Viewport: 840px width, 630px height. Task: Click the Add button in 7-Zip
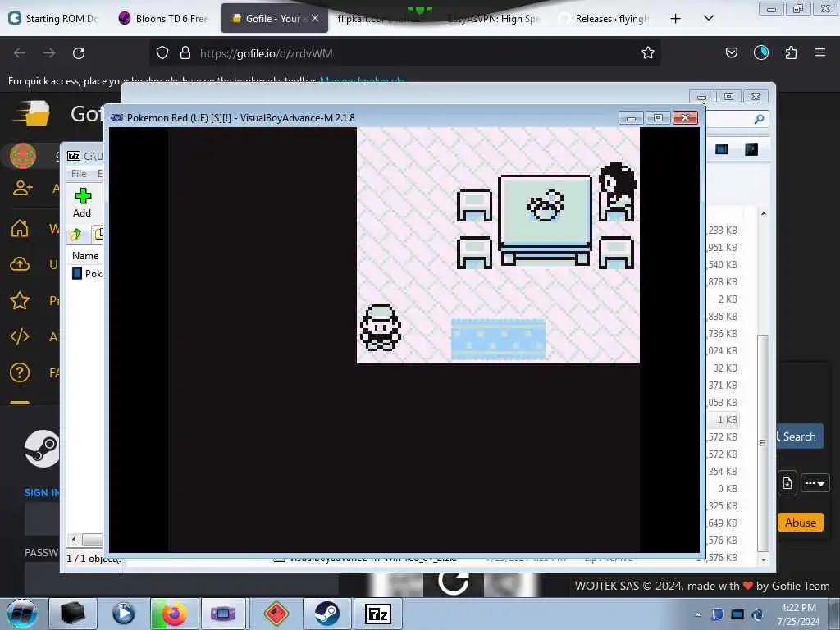(x=83, y=203)
